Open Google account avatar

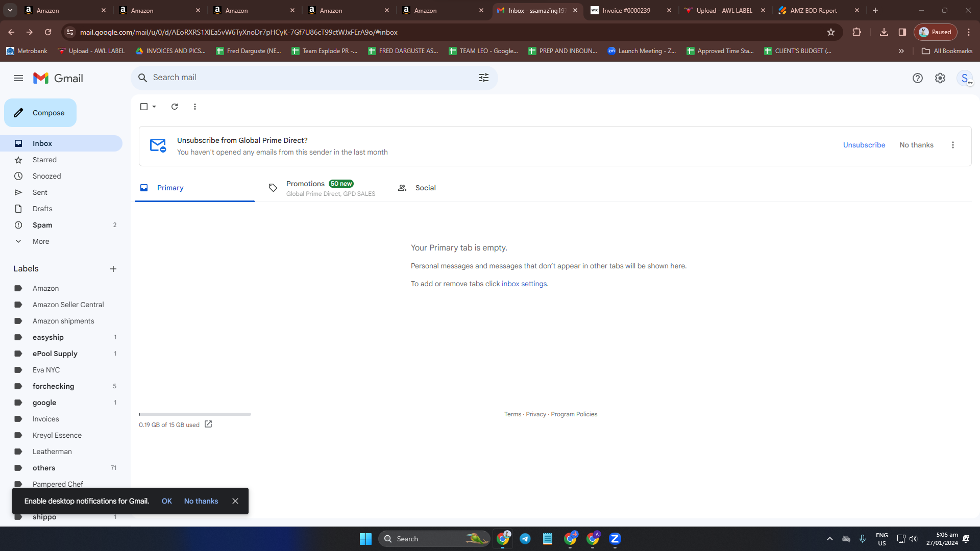coord(965,78)
